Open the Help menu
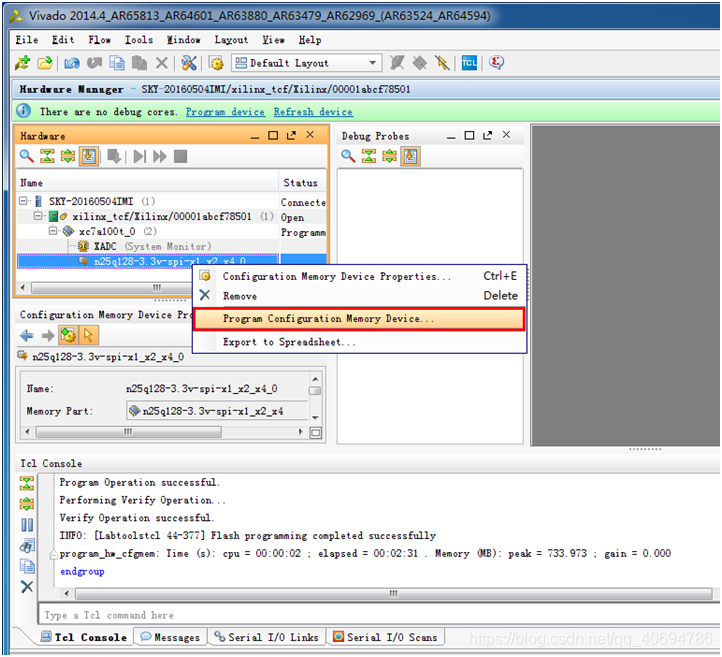This screenshot has height=657, width=722. pos(310,40)
